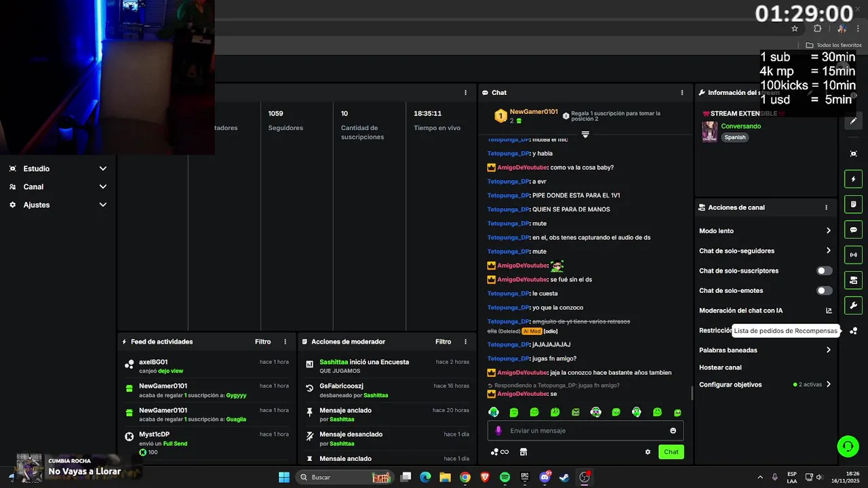Toggle Chat de solo-suscriptores switch
The image size is (868, 488).
824,270
